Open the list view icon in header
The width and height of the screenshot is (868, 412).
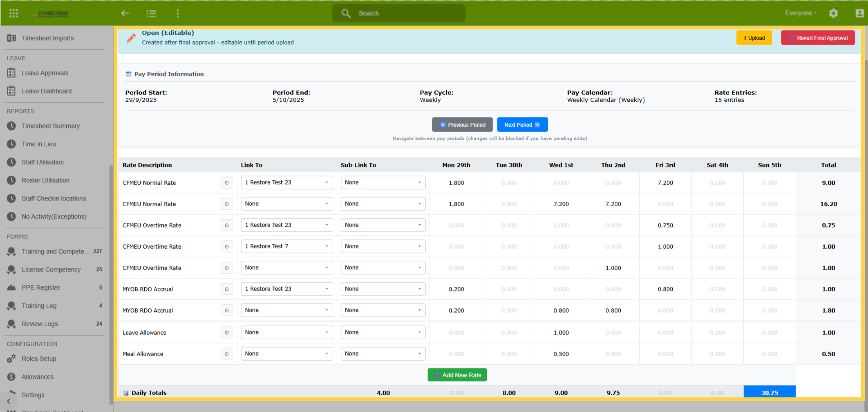(151, 13)
